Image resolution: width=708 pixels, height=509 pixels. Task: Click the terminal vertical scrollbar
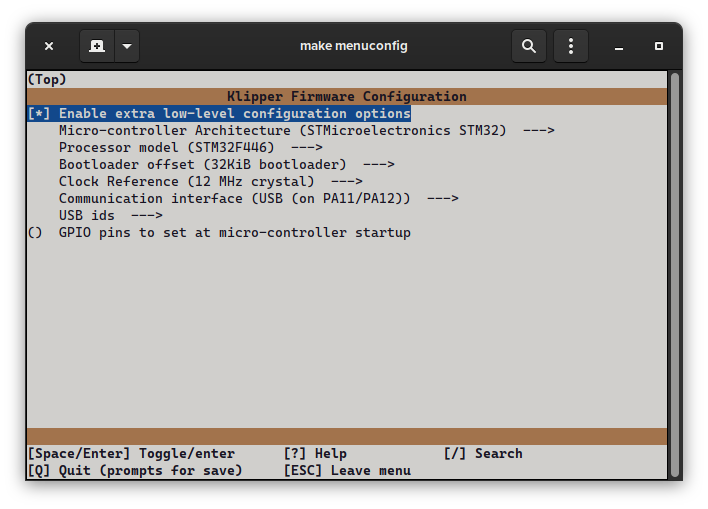675,275
